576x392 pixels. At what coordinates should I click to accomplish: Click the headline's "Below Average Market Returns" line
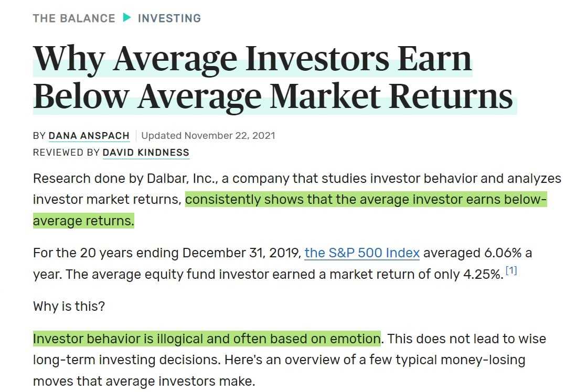273,96
